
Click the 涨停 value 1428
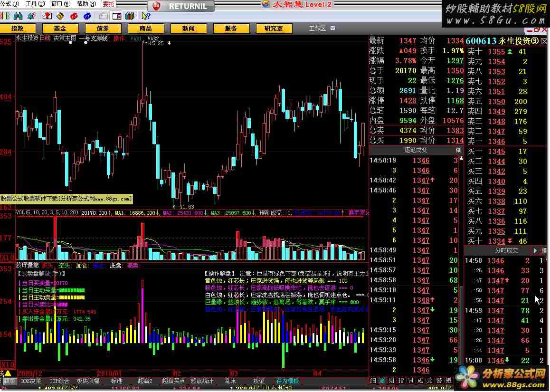point(408,101)
